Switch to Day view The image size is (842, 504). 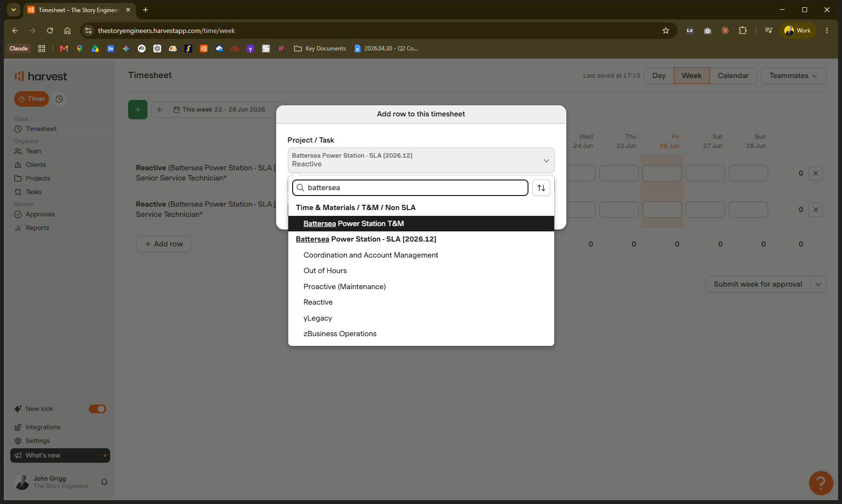click(x=659, y=76)
